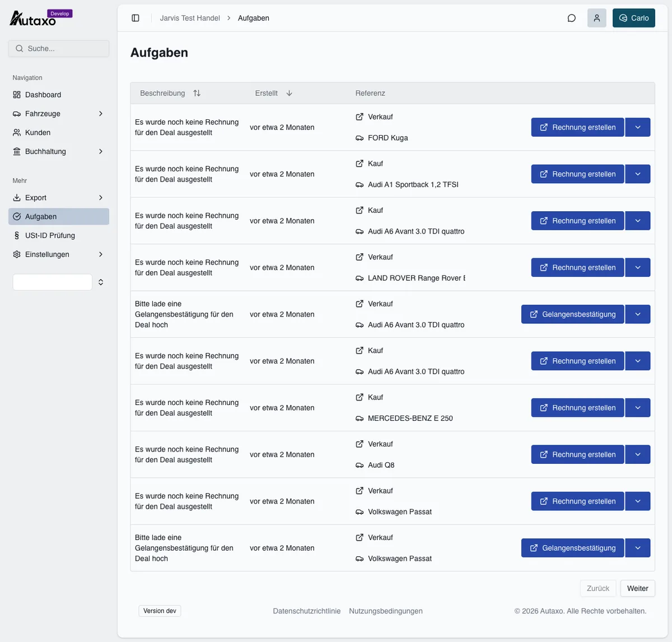Open dropdown arrow for MERCEDES-BENZ E 250 row
Image resolution: width=672 pixels, height=642 pixels.
[638, 408]
